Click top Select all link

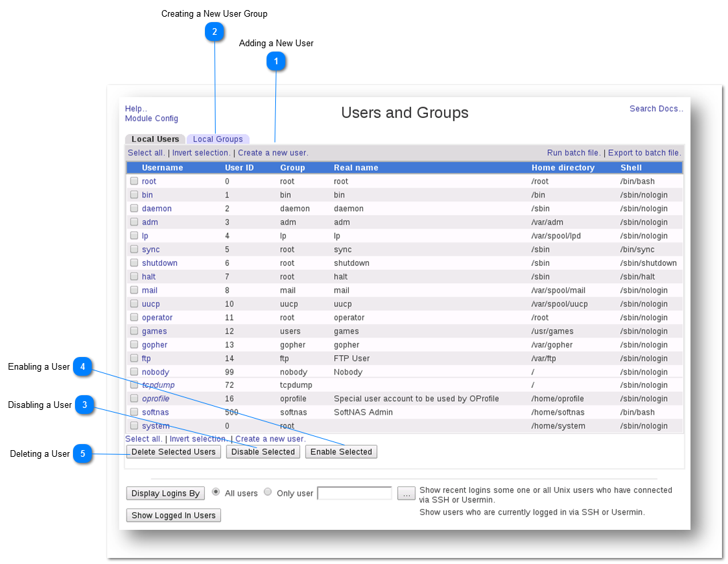146,153
